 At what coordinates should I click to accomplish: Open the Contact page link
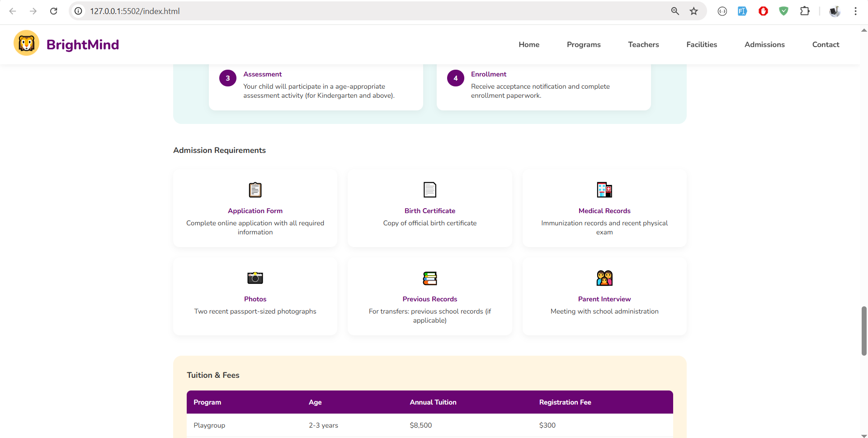pyautogui.click(x=825, y=44)
